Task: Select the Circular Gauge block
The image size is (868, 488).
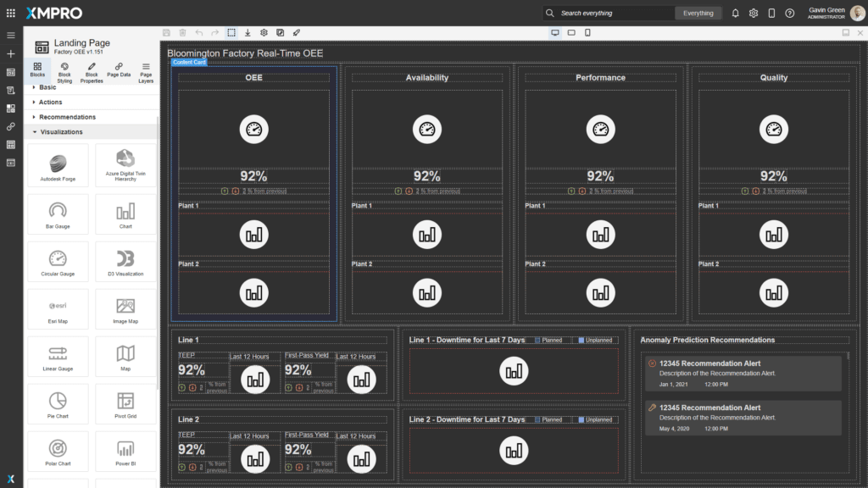Action: [x=58, y=263]
